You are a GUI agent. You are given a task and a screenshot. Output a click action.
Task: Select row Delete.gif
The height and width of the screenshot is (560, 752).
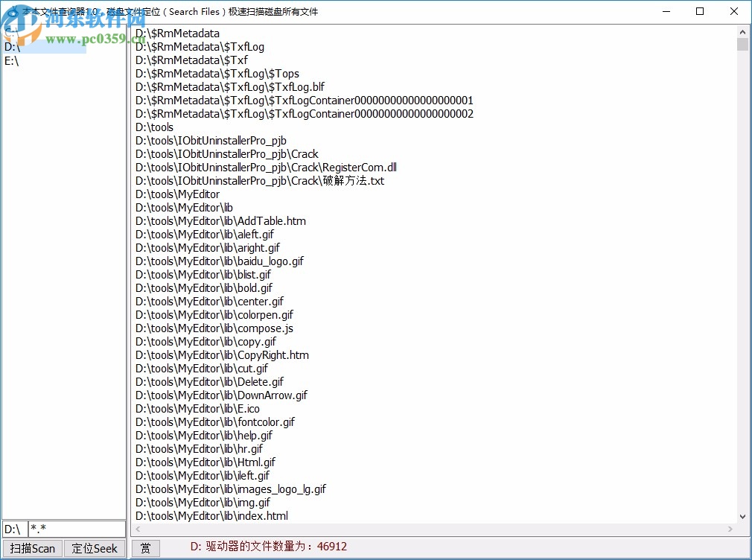pyautogui.click(x=209, y=383)
